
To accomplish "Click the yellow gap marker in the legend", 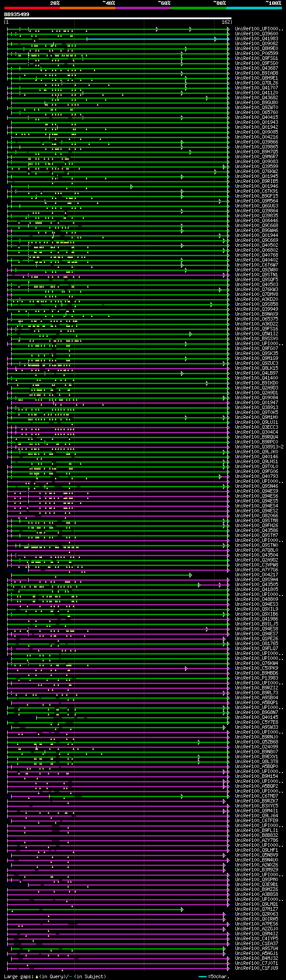I will point(37,976).
